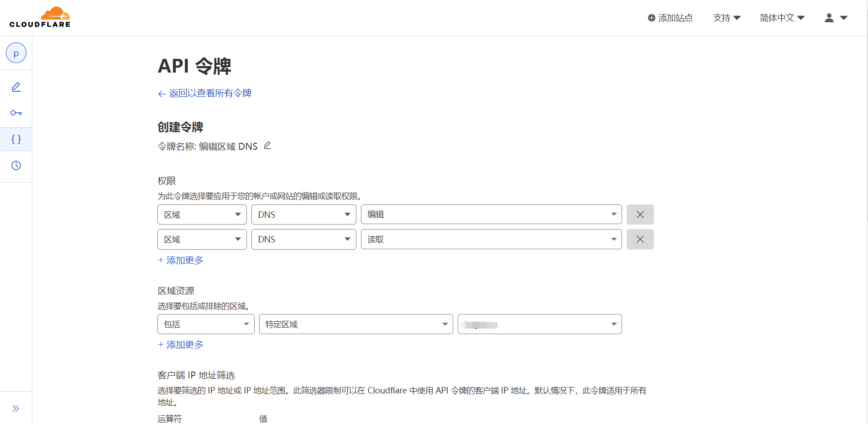Open the account avatar 'p' in sidebar
The image size is (868, 424).
(x=16, y=53)
